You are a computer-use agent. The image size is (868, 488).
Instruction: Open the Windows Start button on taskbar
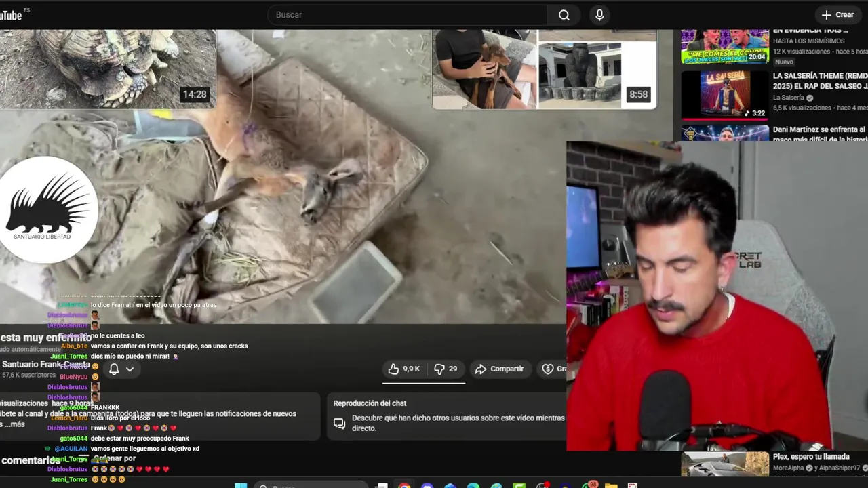[x=241, y=485]
